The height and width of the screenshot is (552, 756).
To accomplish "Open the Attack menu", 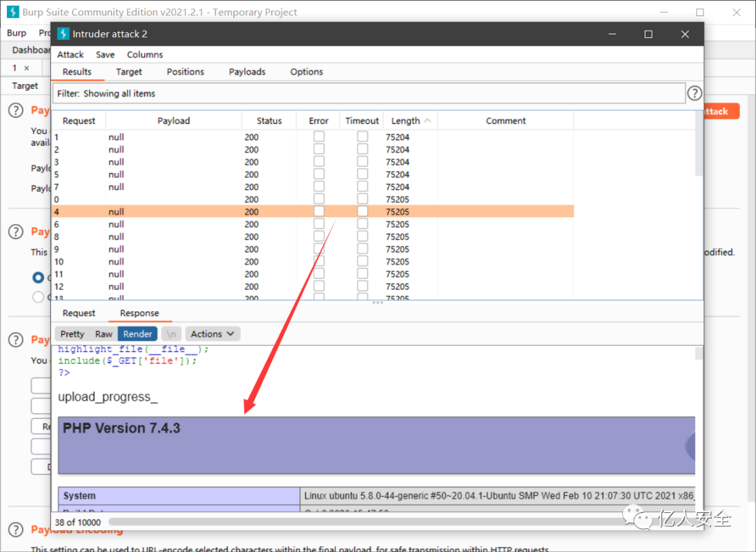I will (71, 55).
